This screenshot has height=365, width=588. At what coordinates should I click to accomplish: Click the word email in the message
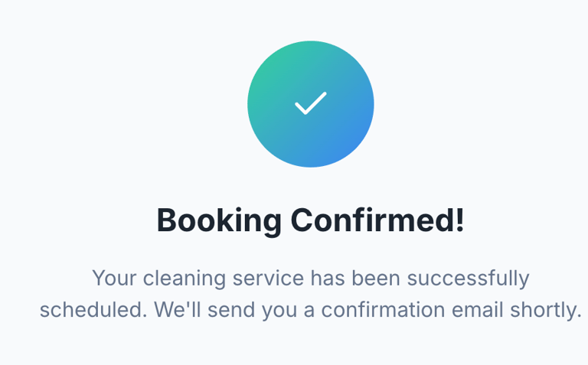click(x=478, y=310)
